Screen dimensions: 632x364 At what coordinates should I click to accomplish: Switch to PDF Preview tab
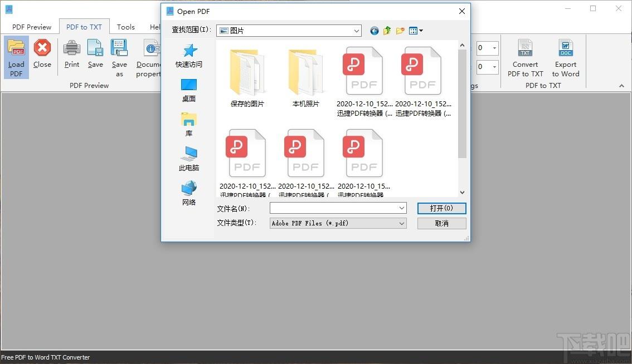click(31, 27)
